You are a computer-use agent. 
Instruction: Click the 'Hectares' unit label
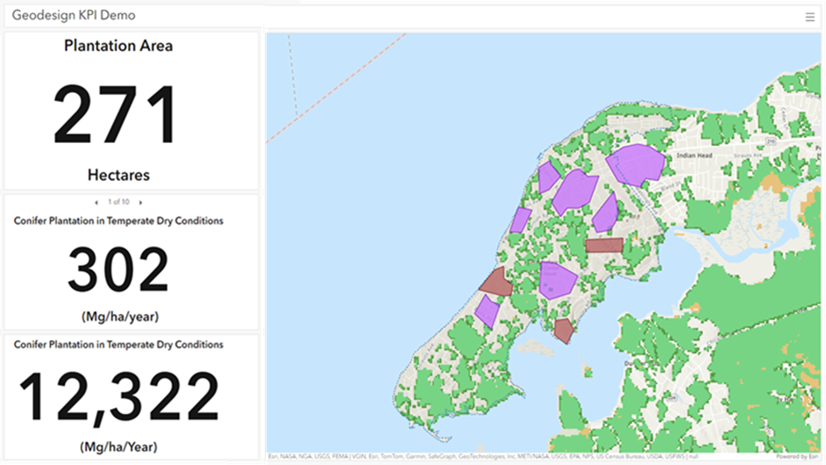coord(119,175)
